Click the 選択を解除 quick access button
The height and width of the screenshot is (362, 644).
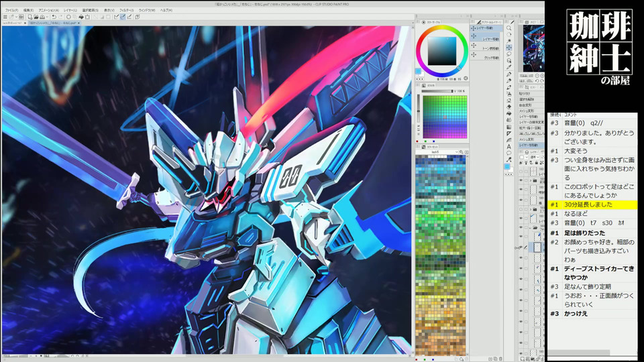[531, 99]
